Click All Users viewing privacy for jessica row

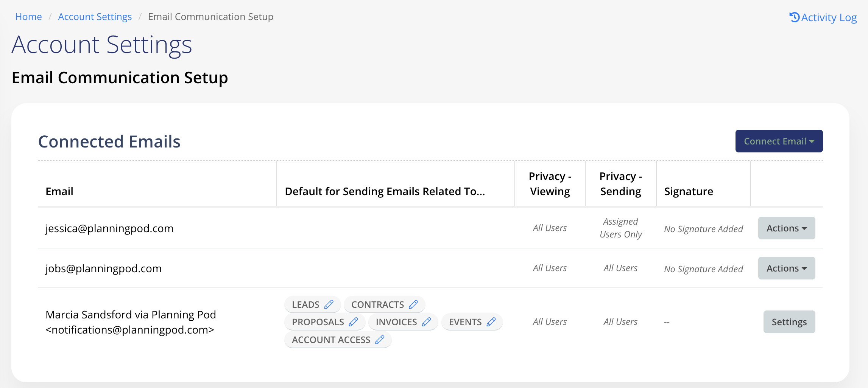pos(550,228)
